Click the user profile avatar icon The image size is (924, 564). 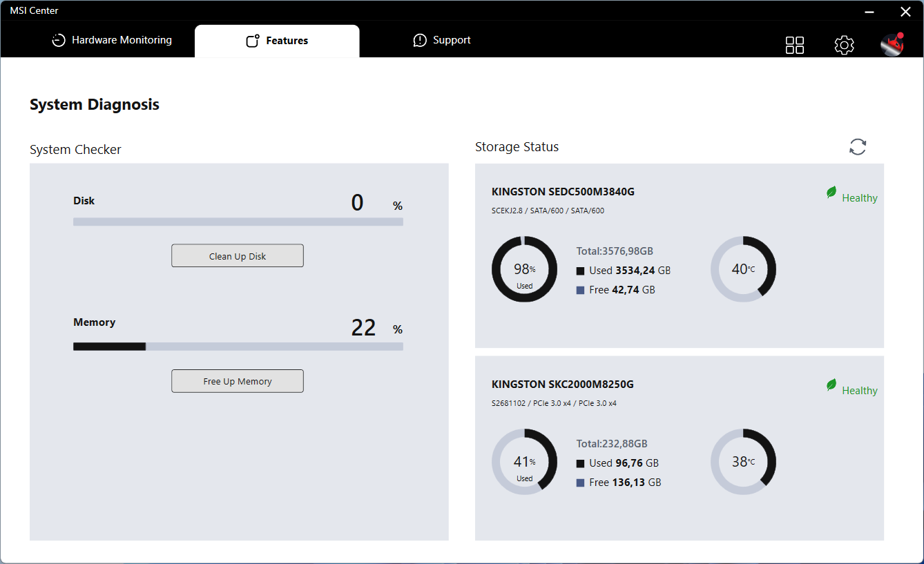[892, 45]
